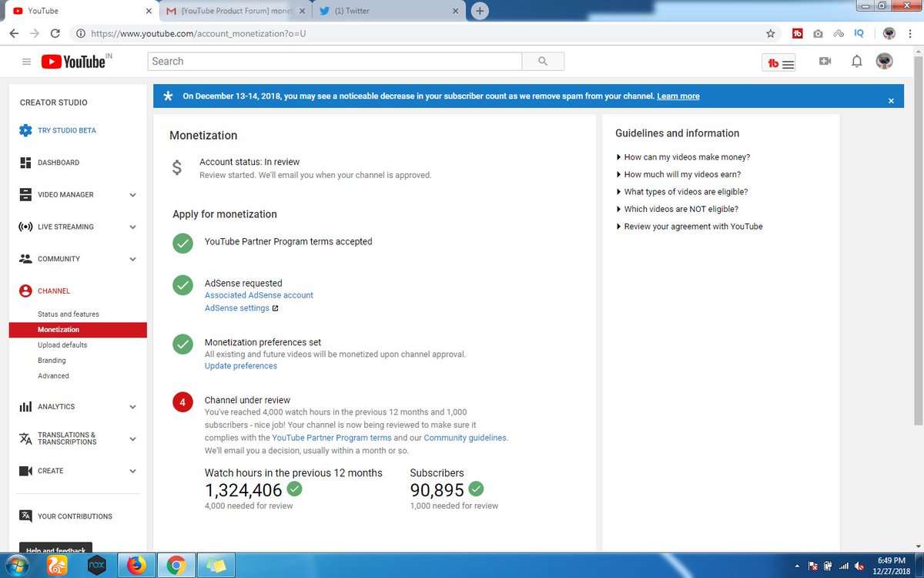
Task: Open Status and features
Action: 68,314
